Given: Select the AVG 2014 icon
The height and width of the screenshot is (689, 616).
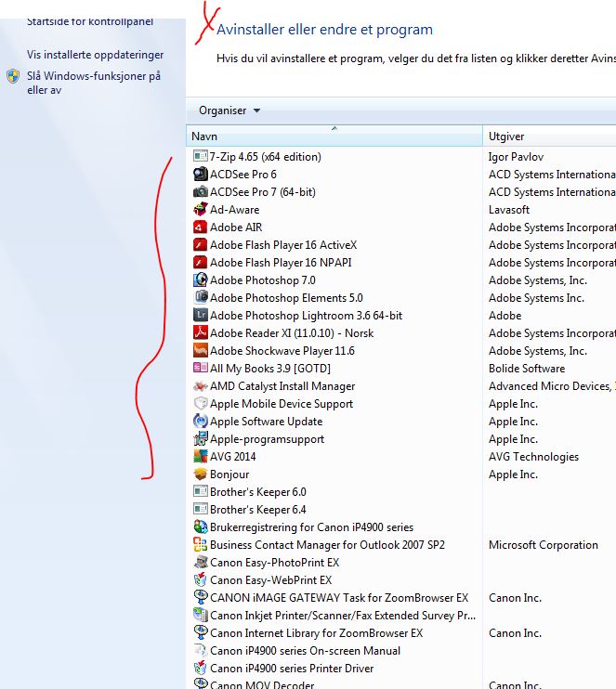Looking at the screenshot, I should point(201,457).
